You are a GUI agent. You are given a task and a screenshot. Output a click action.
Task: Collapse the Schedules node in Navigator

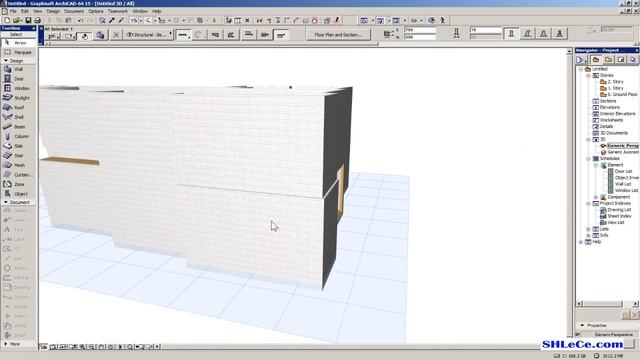pos(588,158)
